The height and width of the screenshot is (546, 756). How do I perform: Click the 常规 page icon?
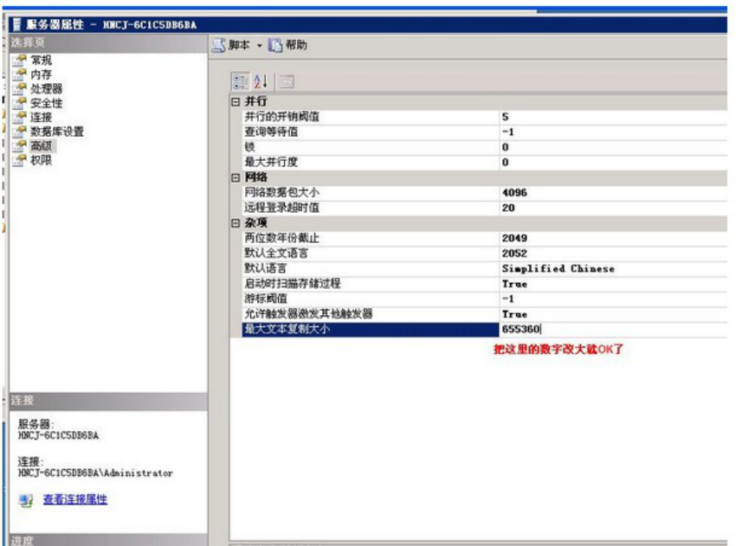tap(21, 61)
